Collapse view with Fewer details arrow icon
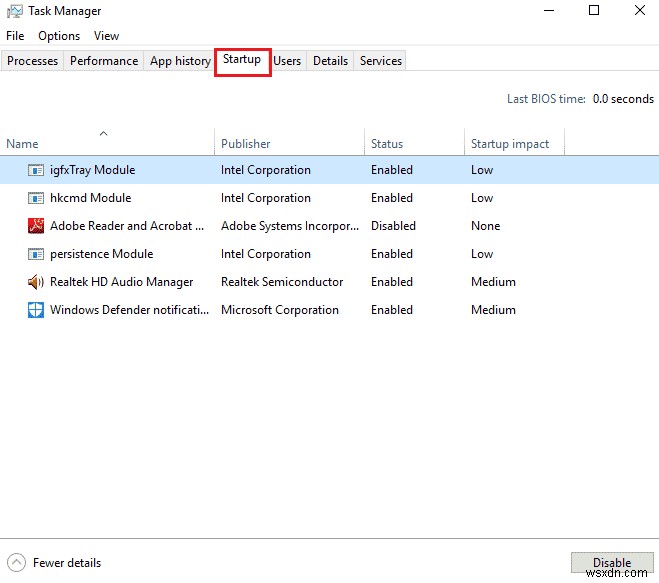Viewport: 659px width, 583px height. [16, 562]
